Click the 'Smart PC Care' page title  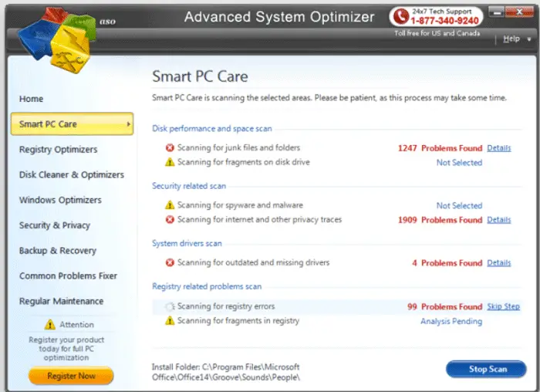(x=200, y=76)
